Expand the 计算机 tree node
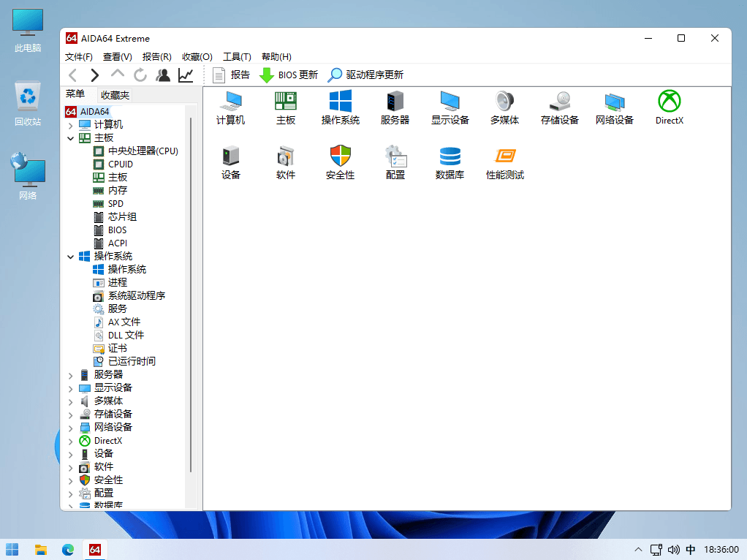This screenshot has width=747, height=560. tap(70, 125)
